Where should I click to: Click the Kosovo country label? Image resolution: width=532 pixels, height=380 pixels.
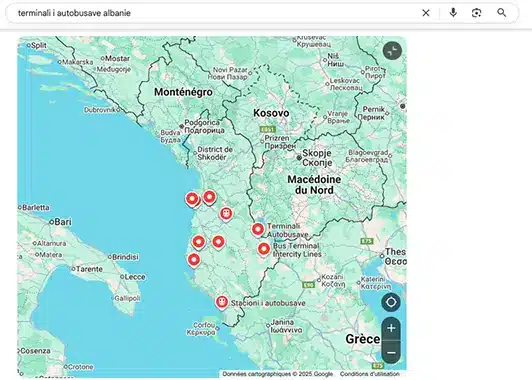pos(271,113)
